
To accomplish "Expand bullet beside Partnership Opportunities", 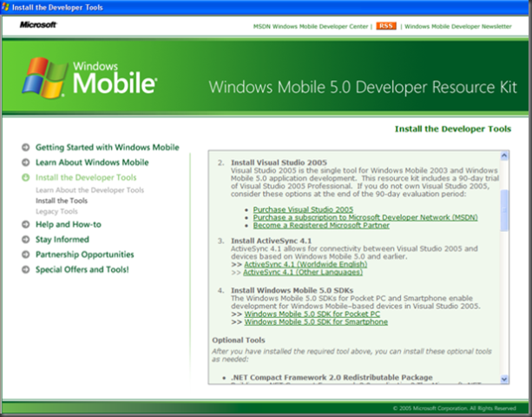I will coord(26,255).
